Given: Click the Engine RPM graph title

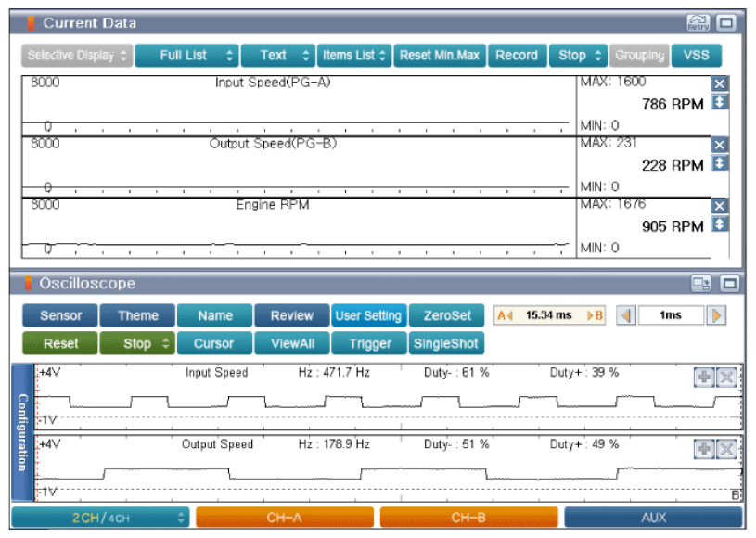Looking at the screenshot, I should [x=273, y=205].
